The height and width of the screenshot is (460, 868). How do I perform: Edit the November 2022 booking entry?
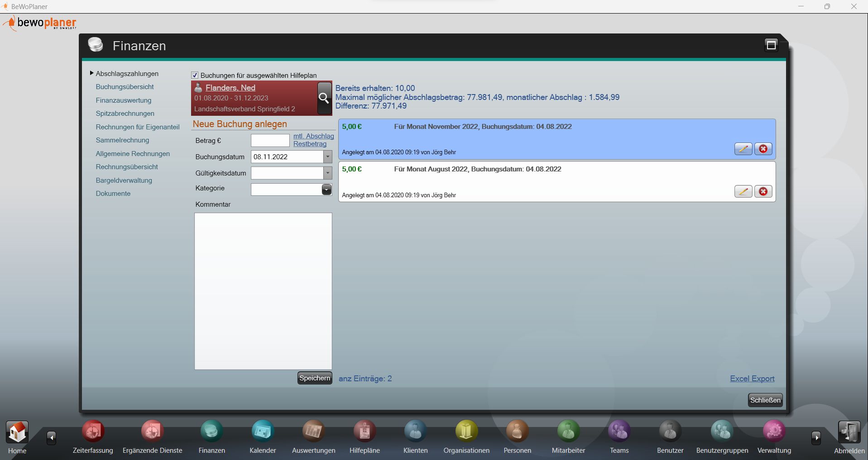743,149
